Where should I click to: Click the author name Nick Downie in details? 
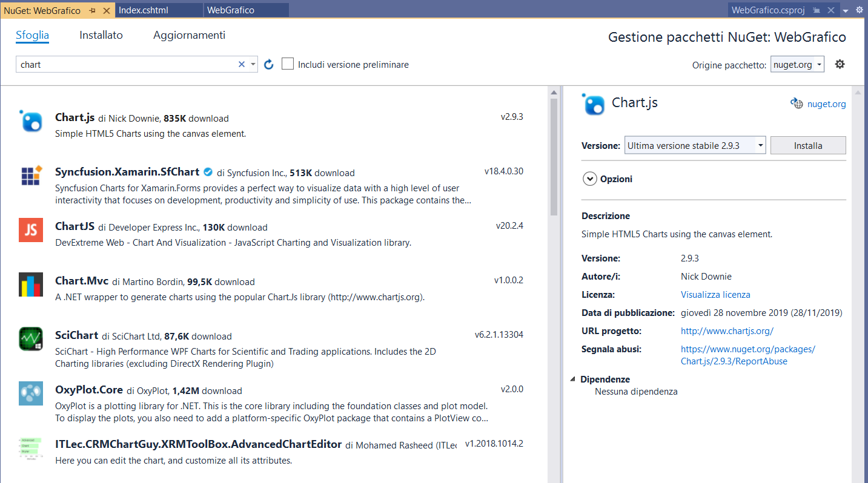coord(706,277)
